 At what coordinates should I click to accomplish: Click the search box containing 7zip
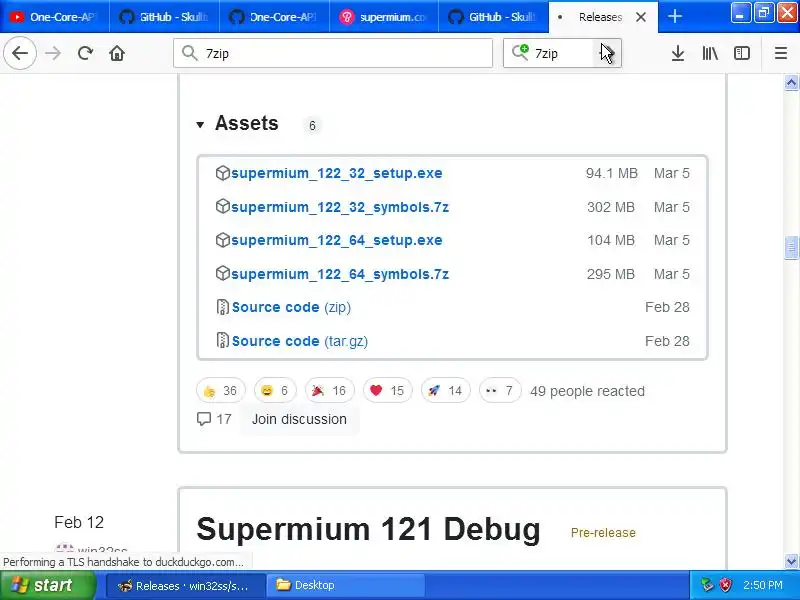[x=561, y=53]
